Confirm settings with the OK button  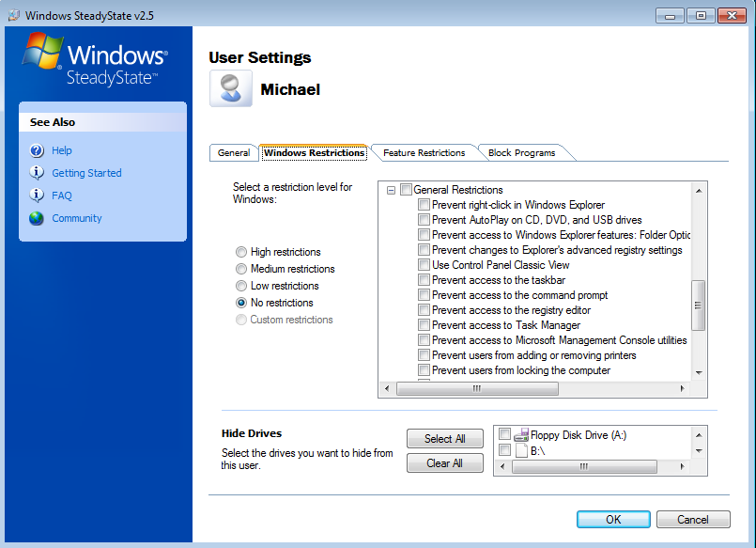(613, 520)
